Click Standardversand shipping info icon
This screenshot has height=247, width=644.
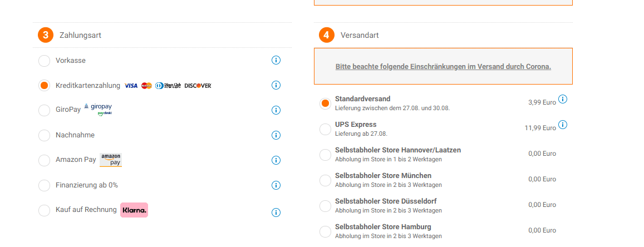coord(563,100)
